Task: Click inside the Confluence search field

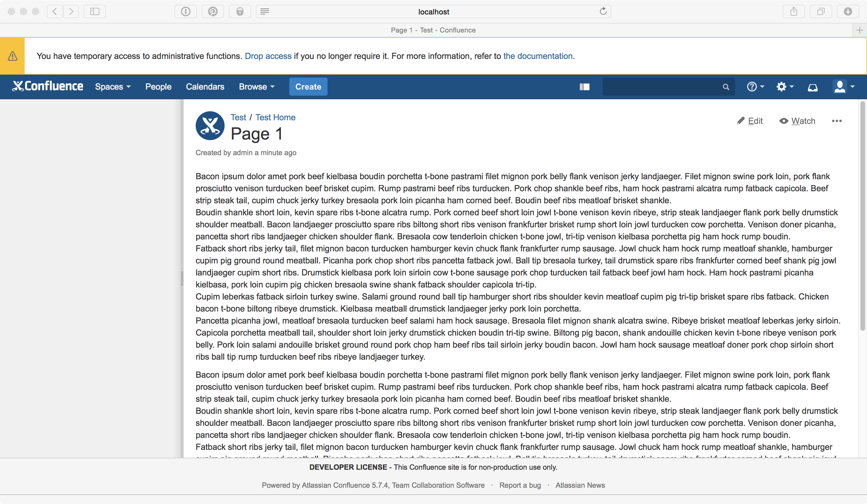Action: 660,87
